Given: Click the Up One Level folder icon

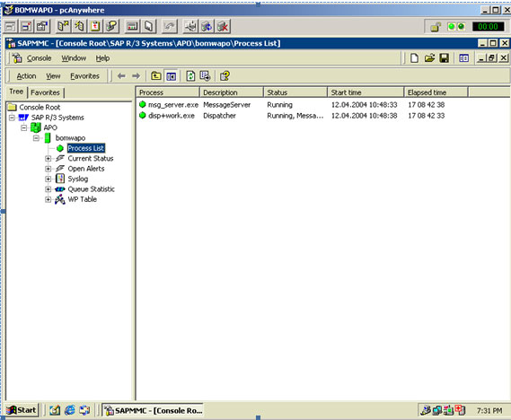Looking at the screenshot, I should [156, 76].
